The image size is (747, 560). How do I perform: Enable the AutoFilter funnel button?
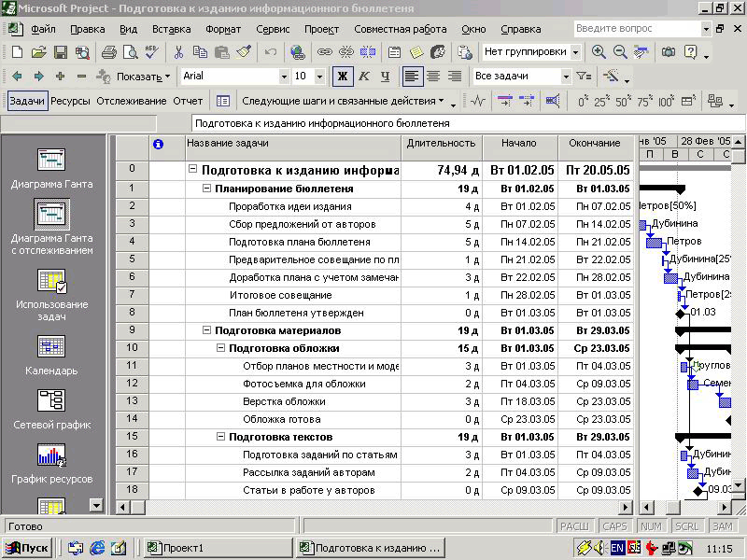pos(585,77)
